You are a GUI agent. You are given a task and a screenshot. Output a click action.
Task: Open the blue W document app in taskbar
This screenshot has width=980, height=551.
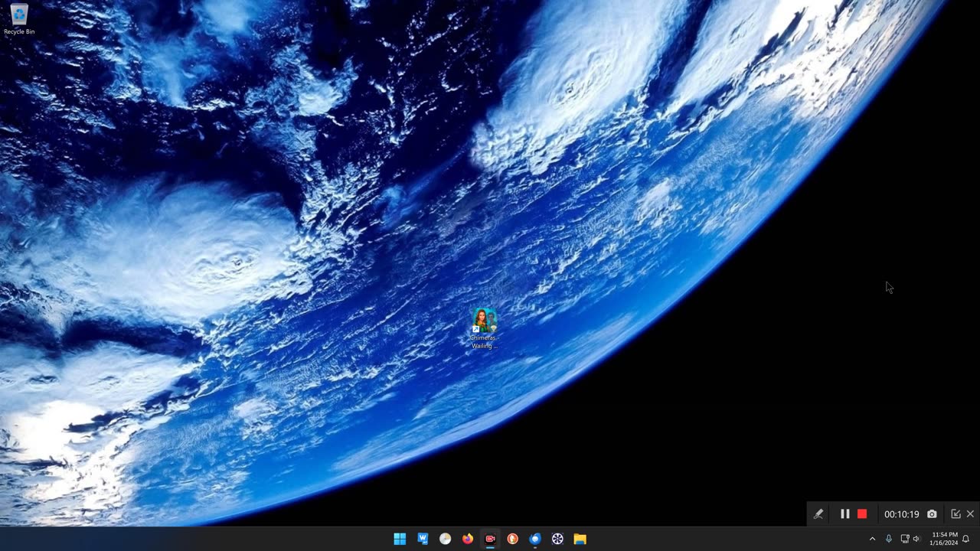pyautogui.click(x=423, y=539)
